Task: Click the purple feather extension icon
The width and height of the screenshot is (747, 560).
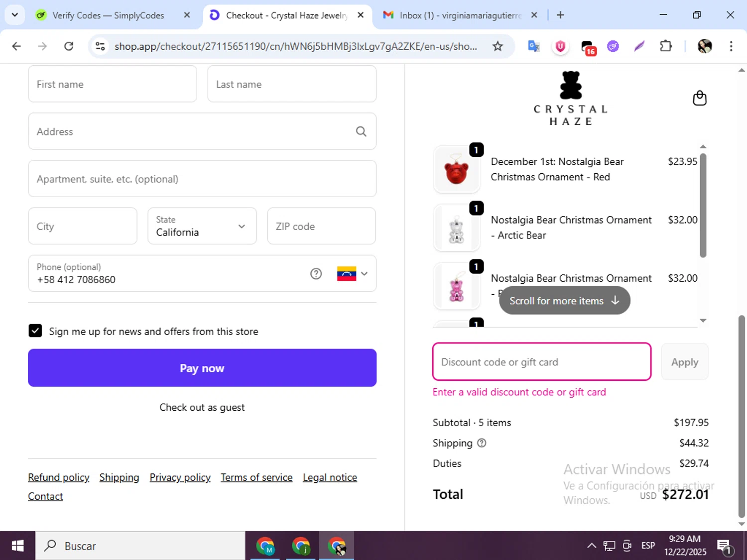Action: pos(639,46)
